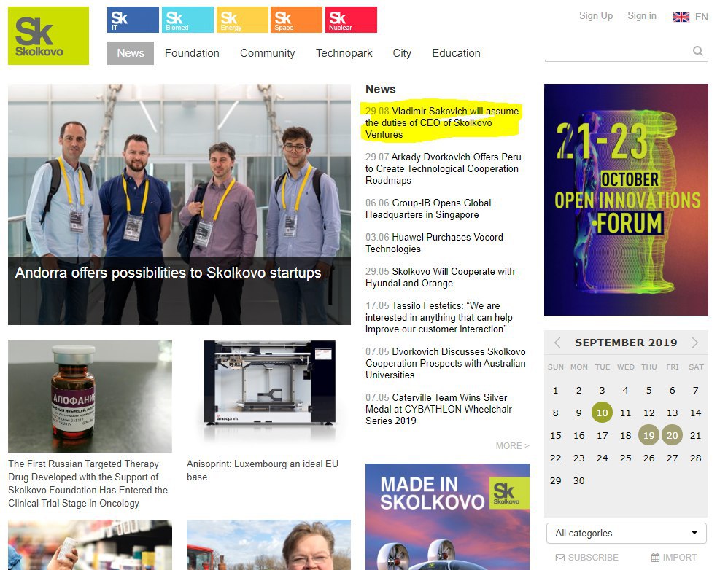Open the Education menu
The height and width of the screenshot is (570, 728).
(x=457, y=53)
